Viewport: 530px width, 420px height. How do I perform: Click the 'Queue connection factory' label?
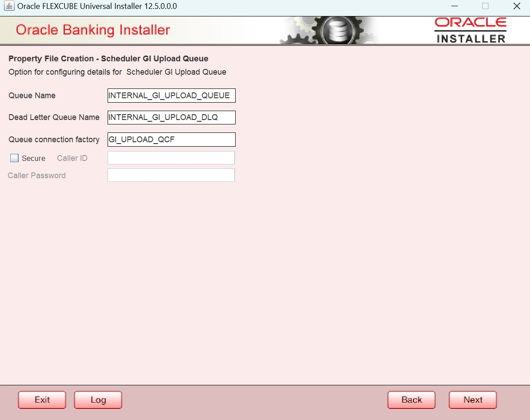54,140
